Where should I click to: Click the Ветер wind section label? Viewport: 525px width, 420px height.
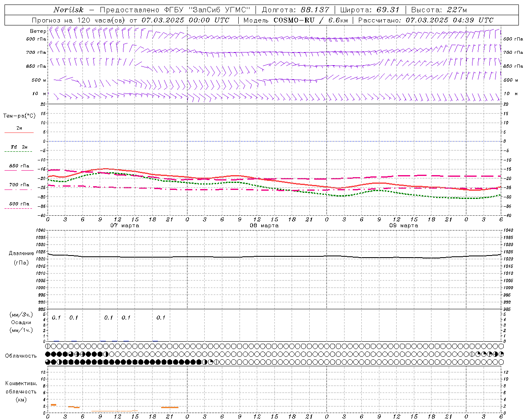point(38,31)
